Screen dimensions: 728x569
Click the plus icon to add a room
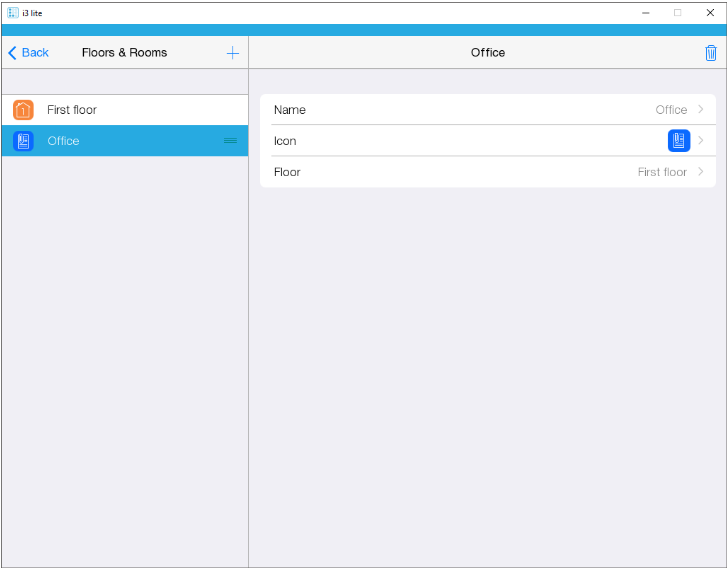pyautogui.click(x=232, y=53)
